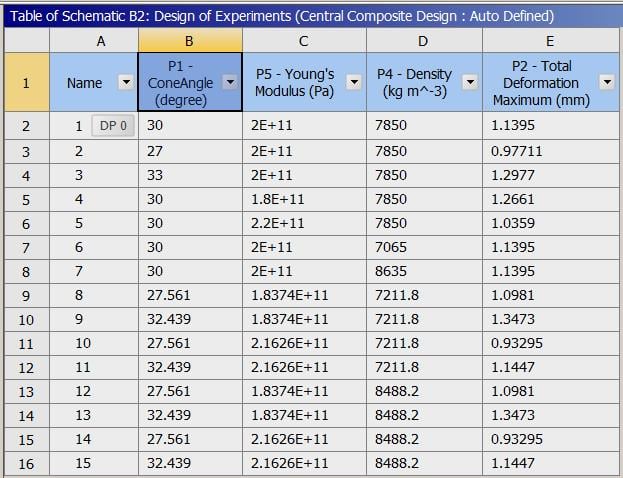Select column B header
Viewport: 623px width, 478px height.
pos(190,41)
